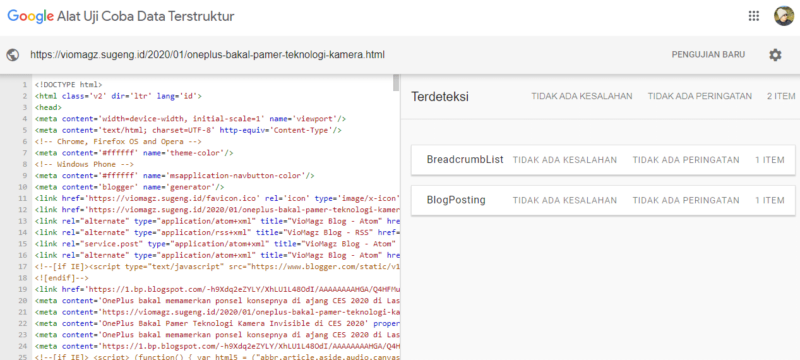Screen dimensions: 800x360
Task: Click the [endif] comment on line 18
Action: click(62, 278)
